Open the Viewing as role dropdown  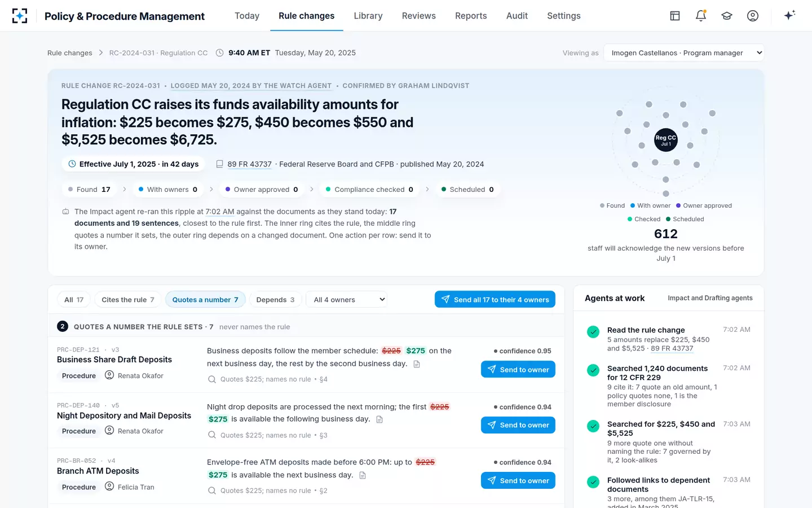(684, 53)
